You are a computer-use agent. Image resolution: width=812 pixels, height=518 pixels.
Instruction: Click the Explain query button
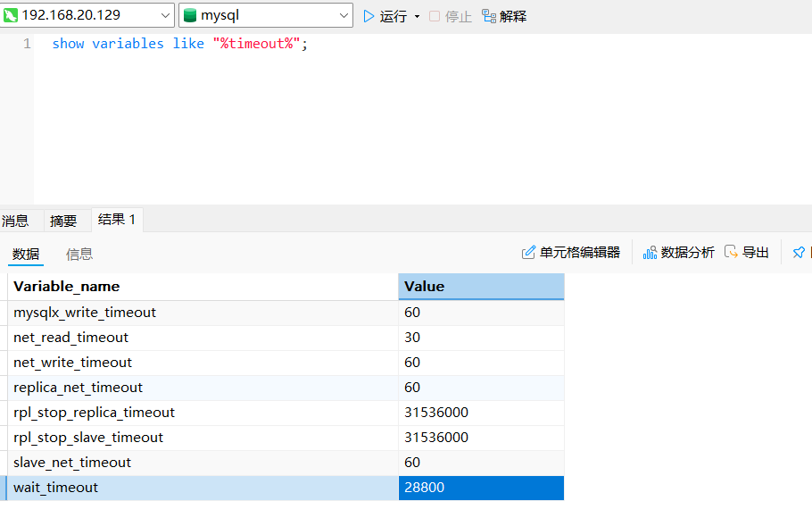(x=504, y=17)
